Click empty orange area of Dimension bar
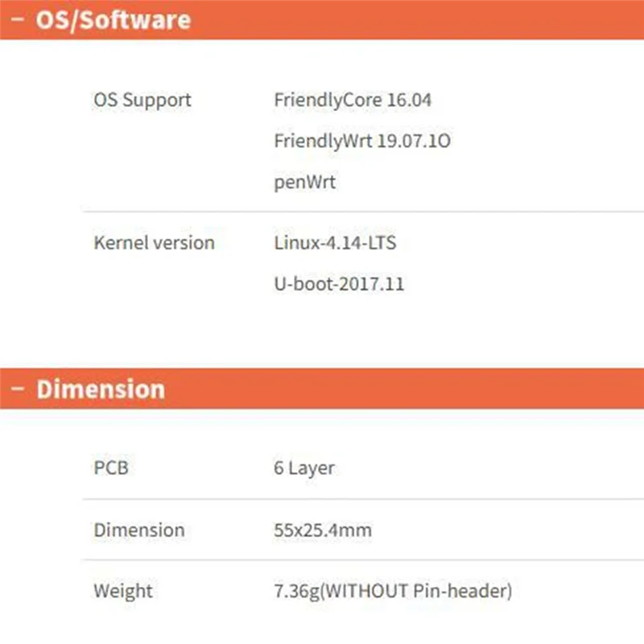The width and height of the screenshot is (644, 644). coord(419,390)
